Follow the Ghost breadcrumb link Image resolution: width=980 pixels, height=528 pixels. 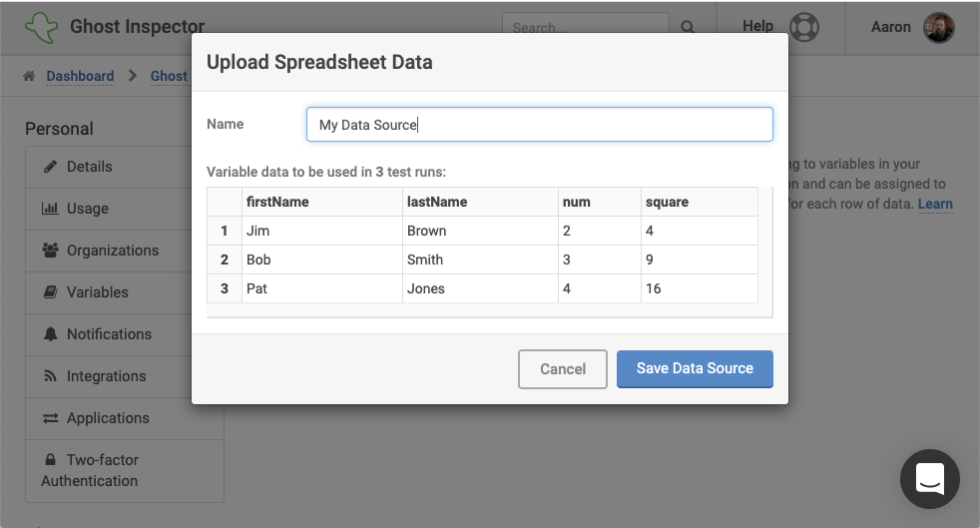[x=169, y=76]
